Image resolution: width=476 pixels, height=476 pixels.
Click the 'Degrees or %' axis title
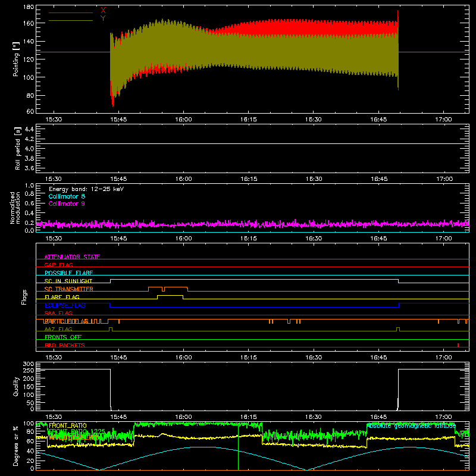point(16,446)
